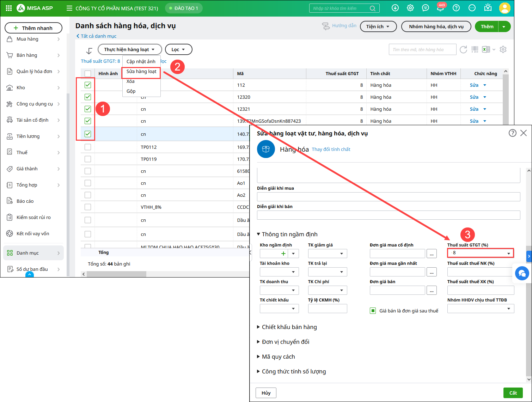Viewport: 532px width, 402px height.
Task: Focus the Diễn giải khi mua field
Action: coord(389,197)
